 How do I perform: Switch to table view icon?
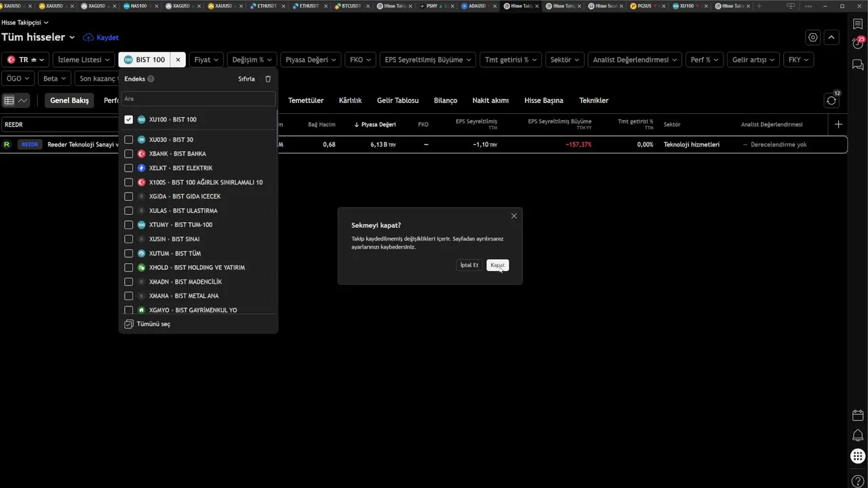pos(9,100)
